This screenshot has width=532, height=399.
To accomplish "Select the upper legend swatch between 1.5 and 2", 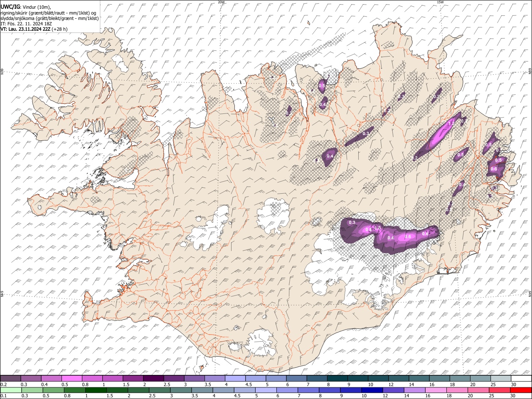I will (x=133, y=378).
